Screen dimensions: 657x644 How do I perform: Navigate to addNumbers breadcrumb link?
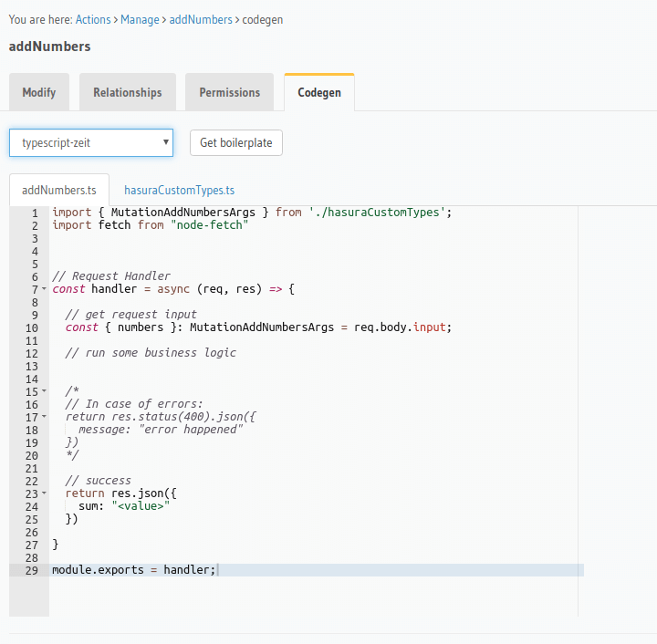[x=201, y=19]
